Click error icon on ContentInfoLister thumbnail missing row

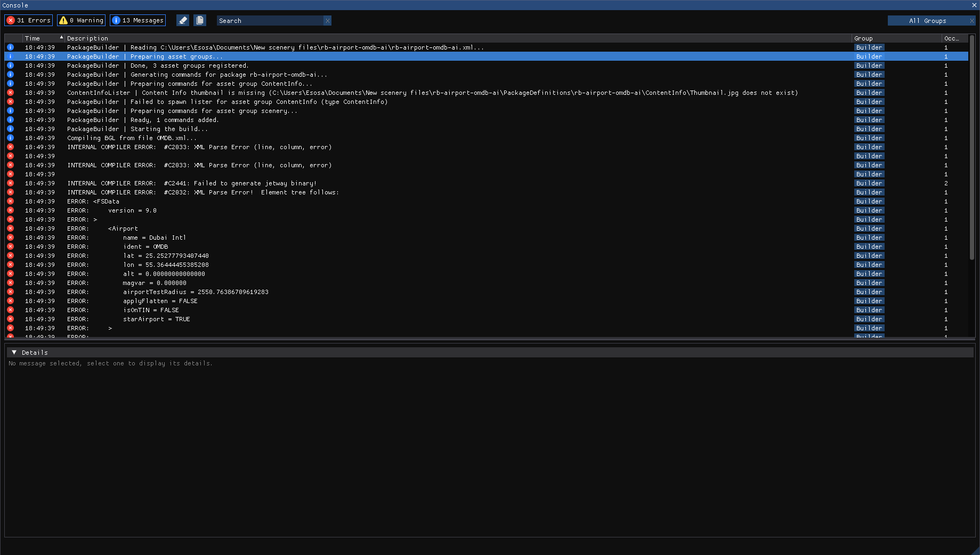coord(10,93)
